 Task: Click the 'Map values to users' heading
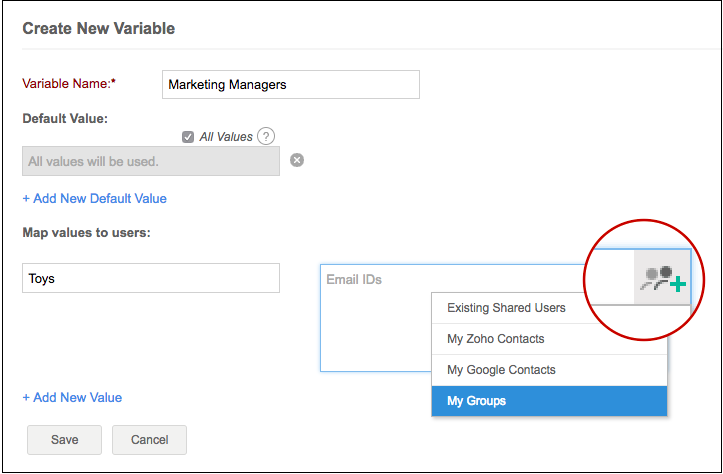(x=86, y=233)
